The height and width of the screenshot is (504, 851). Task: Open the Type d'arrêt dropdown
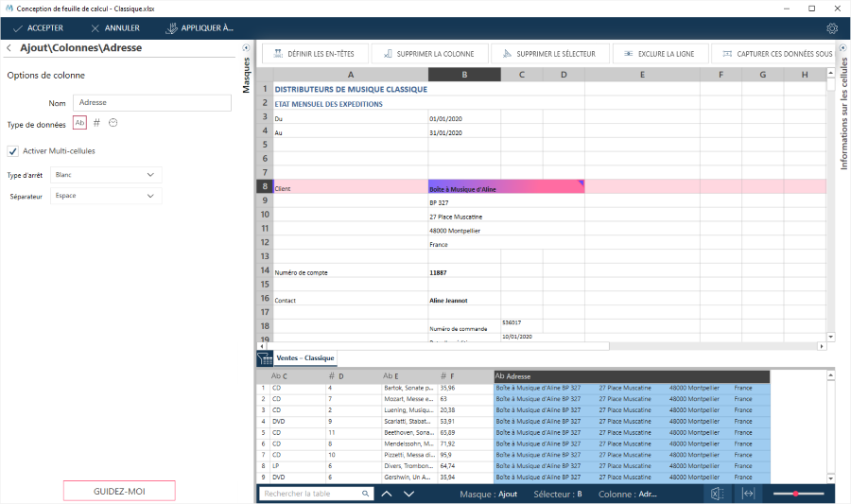pyautogui.click(x=105, y=175)
